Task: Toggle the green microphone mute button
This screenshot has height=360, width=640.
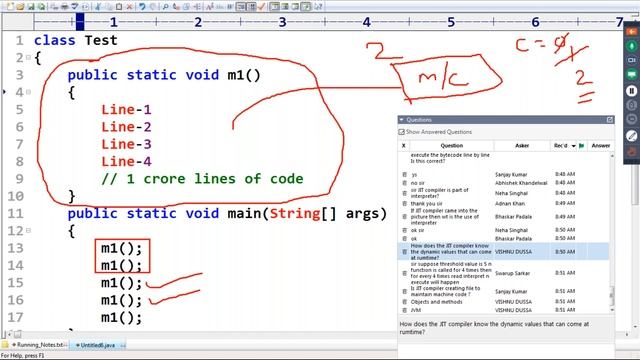Action: (631, 46)
